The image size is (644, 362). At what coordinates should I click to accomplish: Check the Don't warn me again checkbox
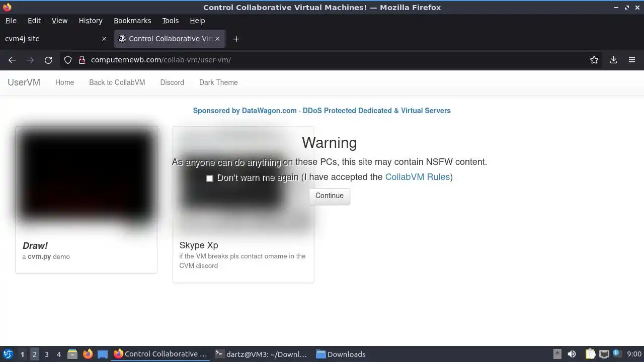(x=210, y=178)
